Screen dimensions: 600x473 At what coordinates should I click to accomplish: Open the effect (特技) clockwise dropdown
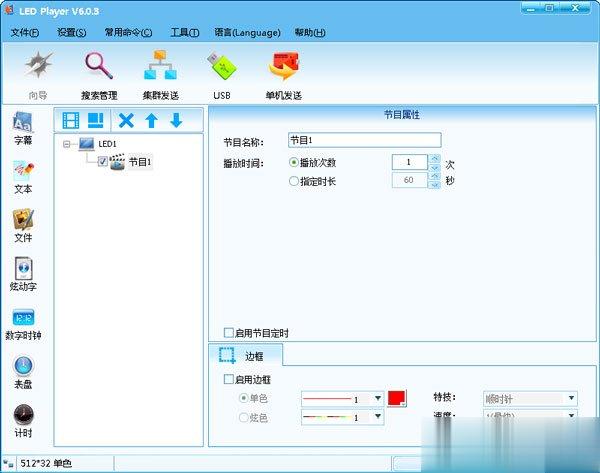tap(571, 398)
